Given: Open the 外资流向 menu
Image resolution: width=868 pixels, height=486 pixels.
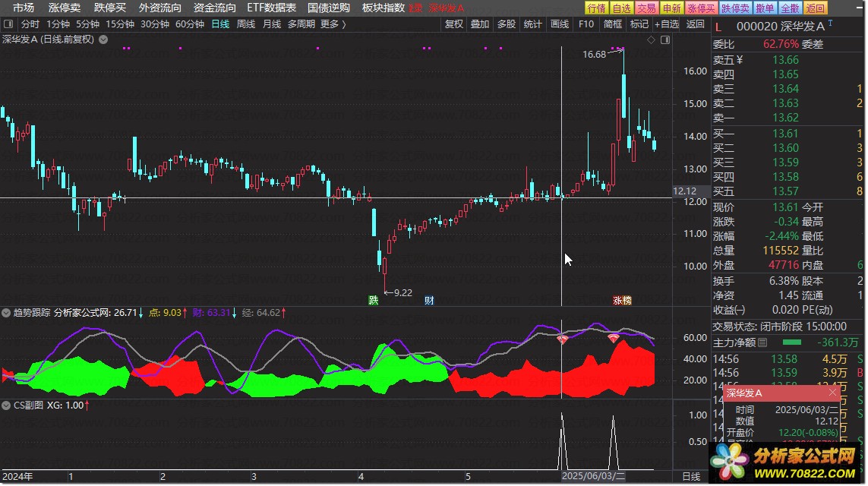Looking at the screenshot, I should tap(160, 8).
